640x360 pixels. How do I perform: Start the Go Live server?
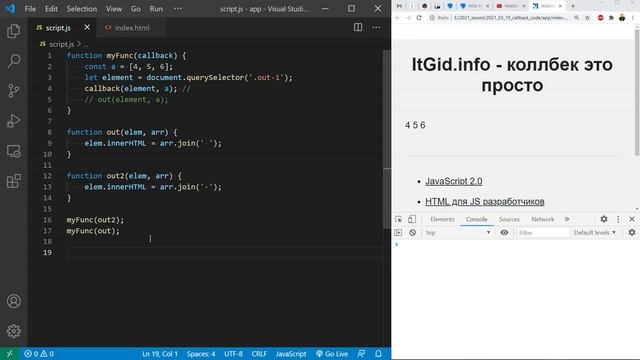pos(332,353)
